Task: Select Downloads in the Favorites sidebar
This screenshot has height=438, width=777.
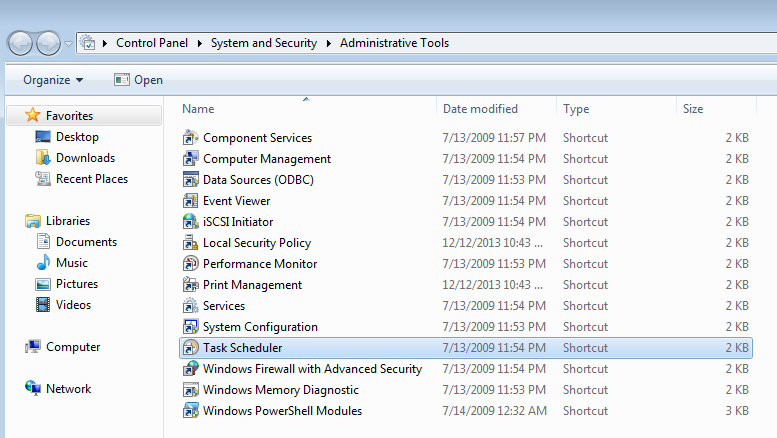Action: click(x=85, y=158)
